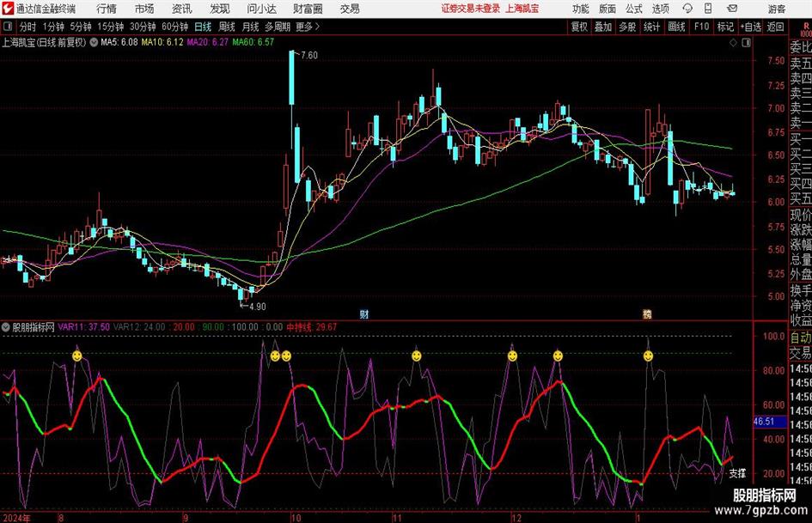Toggle the left panel layout icon
Image resolution: width=812 pixels, height=523 pixels.
click(x=7, y=27)
